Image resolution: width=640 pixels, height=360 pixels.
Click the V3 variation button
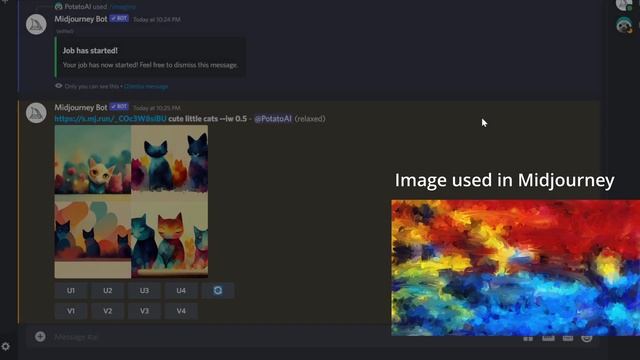144,311
